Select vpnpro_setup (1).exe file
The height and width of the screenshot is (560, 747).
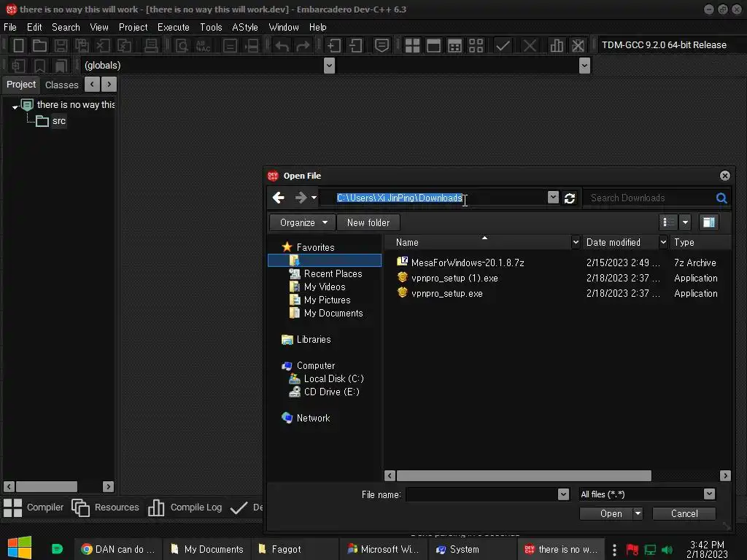click(454, 278)
